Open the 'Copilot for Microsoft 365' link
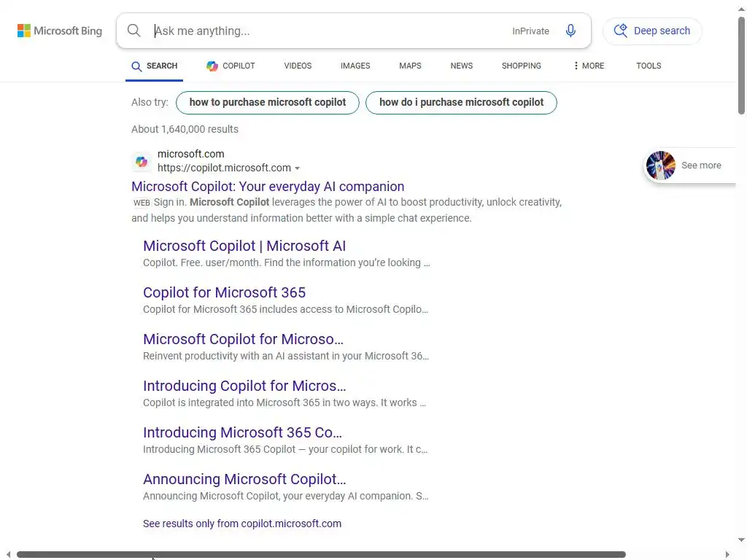The image size is (747, 560). pyautogui.click(x=225, y=292)
